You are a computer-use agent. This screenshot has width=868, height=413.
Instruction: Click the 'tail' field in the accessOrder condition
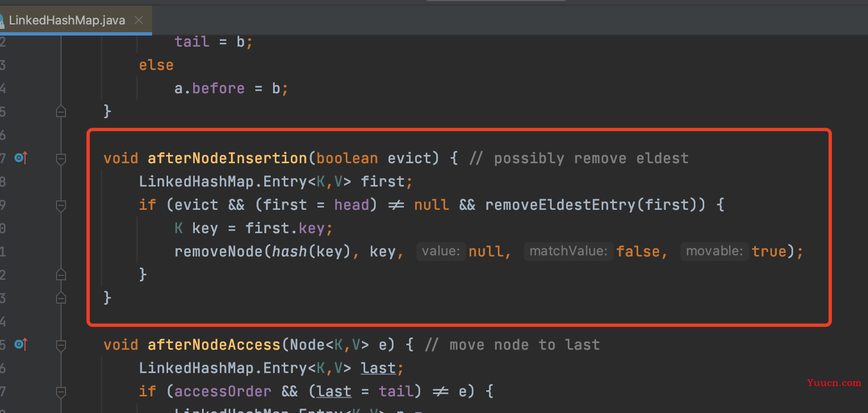pos(396,391)
